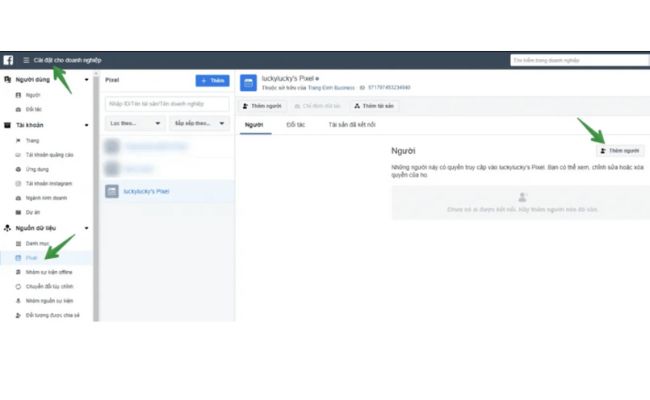Click the Tài khoản section icon
The width and height of the screenshot is (650, 400).
point(7,125)
